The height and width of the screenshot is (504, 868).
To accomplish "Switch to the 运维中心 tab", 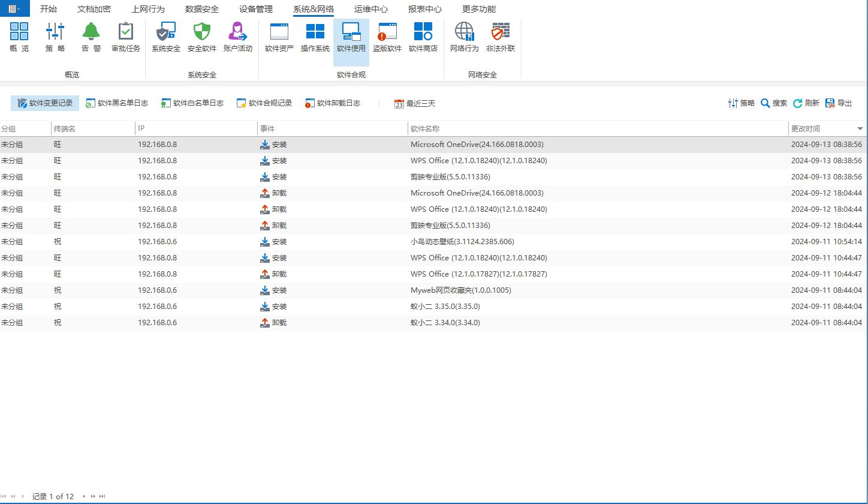I will (371, 9).
